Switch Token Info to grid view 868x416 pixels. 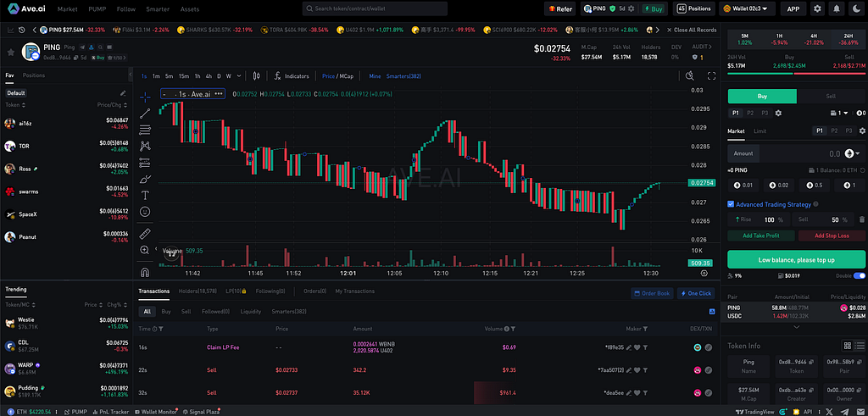click(847, 346)
